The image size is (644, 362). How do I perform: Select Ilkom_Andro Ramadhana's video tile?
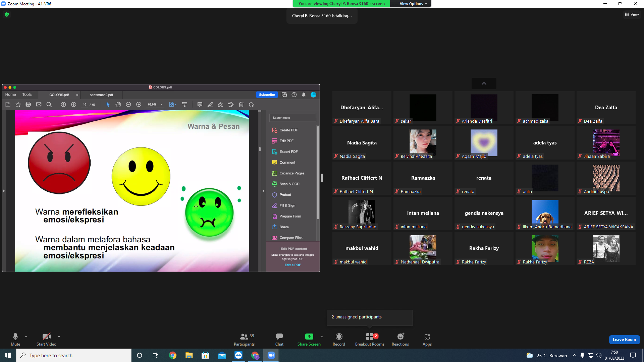click(x=545, y=213)
